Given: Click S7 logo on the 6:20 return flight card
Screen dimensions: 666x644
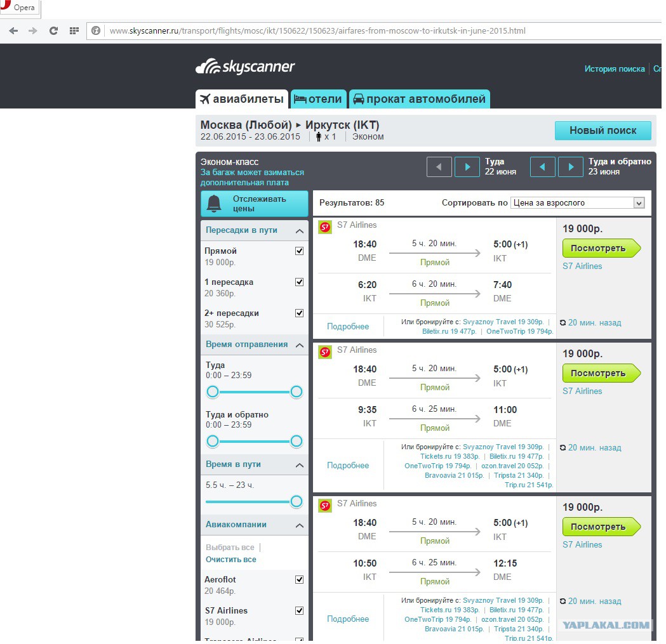Looking at the screenshot, I should [x=325, y=227].
